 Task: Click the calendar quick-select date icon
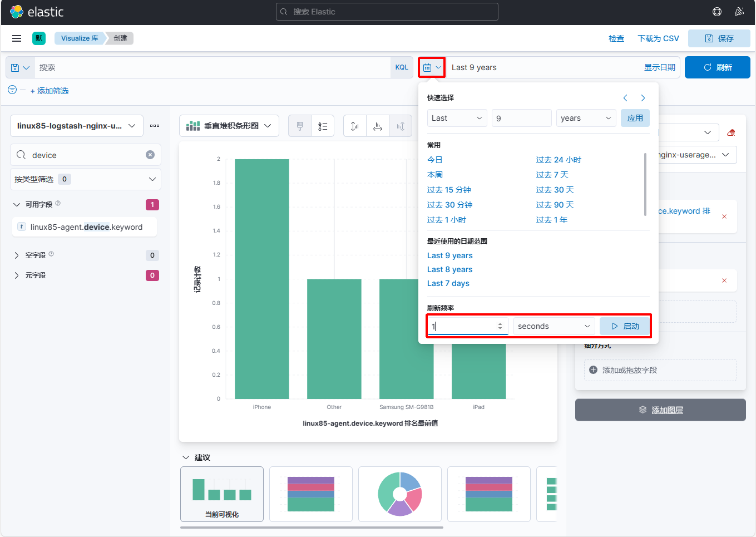click(431, 67)
